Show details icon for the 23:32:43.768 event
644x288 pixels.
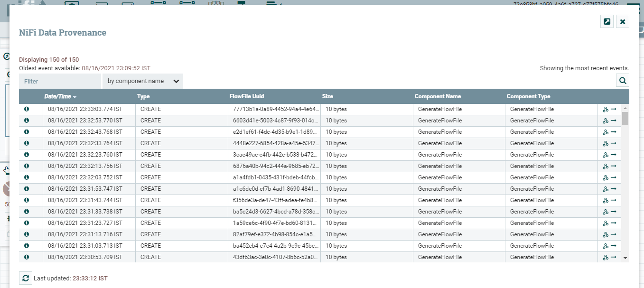27,131
